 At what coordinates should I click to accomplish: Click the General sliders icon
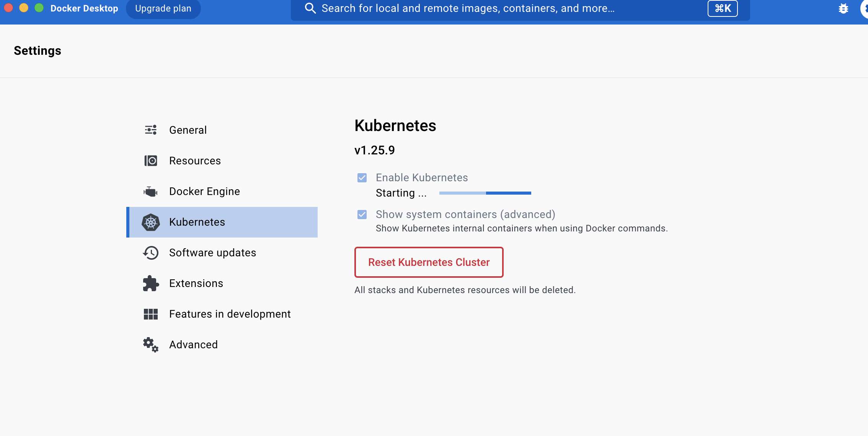coord(151,130)
